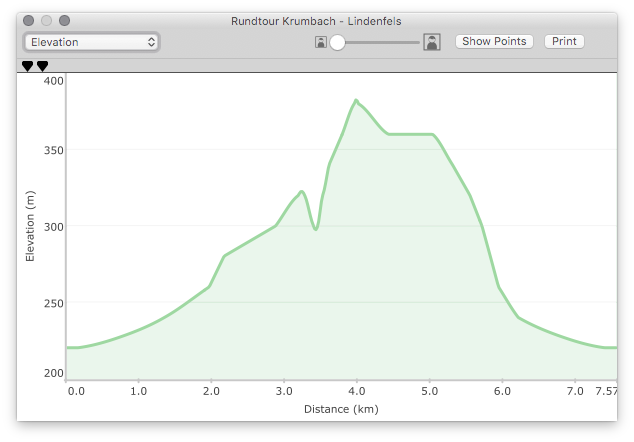The height and width of the screenshot is (442, 634).
Task: Click the smoothing slider knob
Action: pyautogui.click(x=338, y=42)
